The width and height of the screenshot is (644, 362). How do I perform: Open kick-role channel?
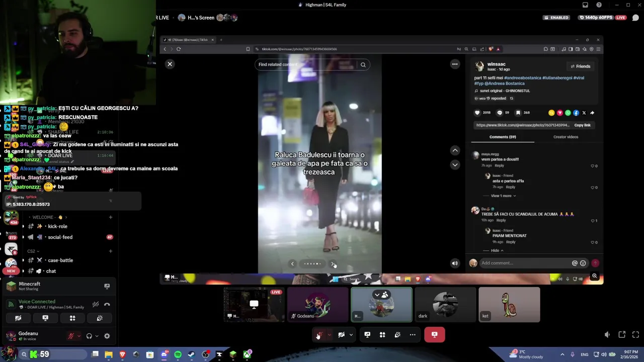click(57, 226)
